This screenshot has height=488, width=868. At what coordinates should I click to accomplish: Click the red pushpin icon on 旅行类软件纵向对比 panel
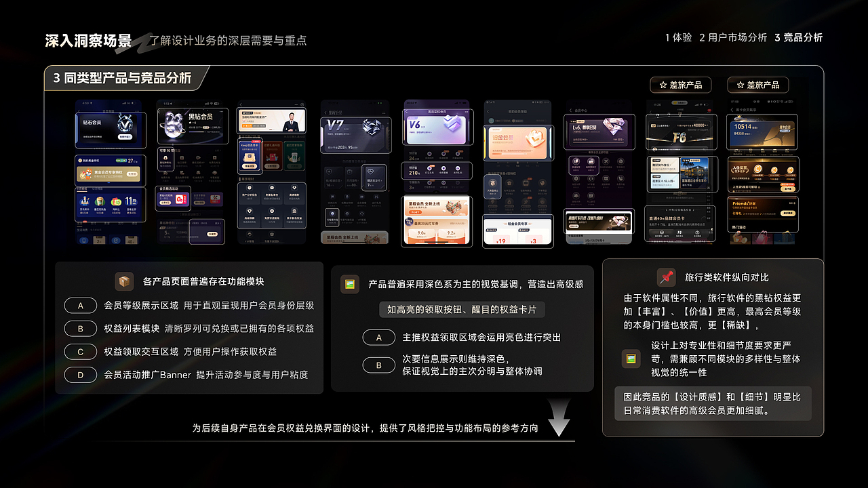(666, 277)
